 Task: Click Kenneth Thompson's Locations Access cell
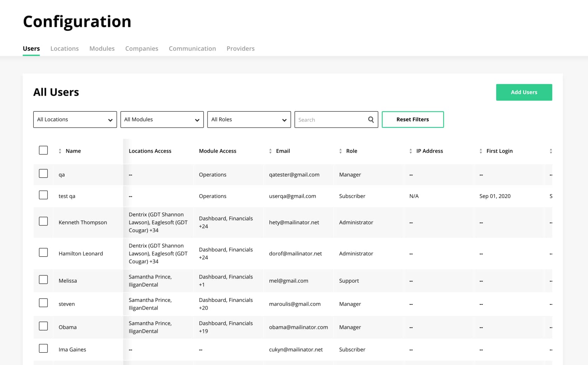click(158, 222)
